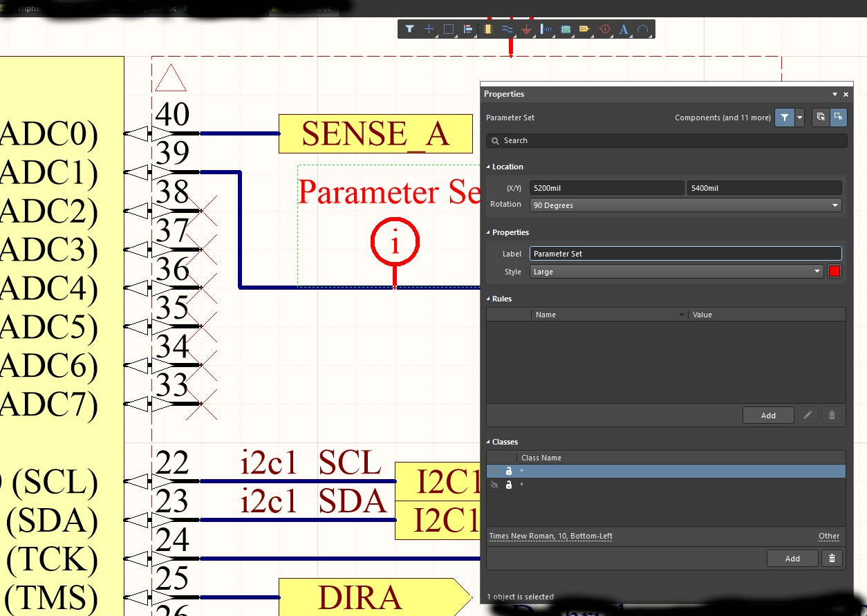This screenshot has height=616, width=867.
Task: Open the Rotation 90 Degrees dropdown
Action: point(685,205)
